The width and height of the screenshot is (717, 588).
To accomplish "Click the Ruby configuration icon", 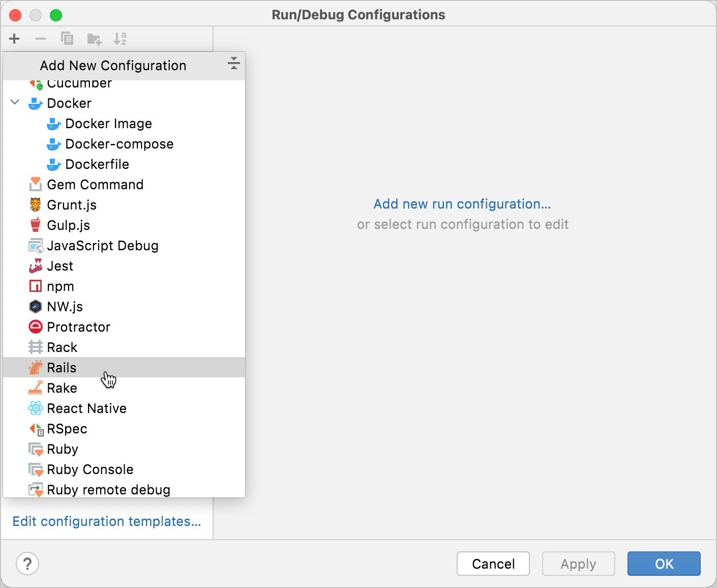I will [x=36, y=449].
